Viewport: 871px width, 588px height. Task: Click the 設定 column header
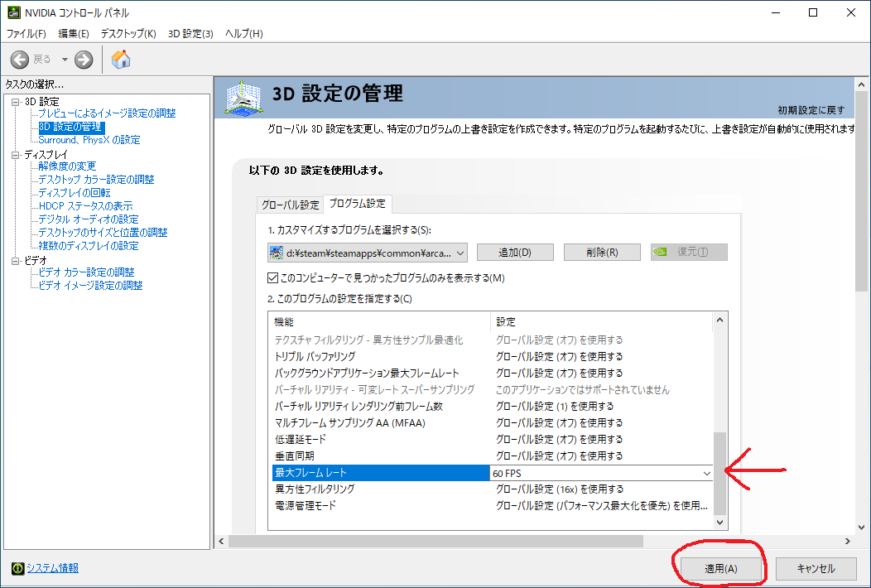(x=602, y=322)
